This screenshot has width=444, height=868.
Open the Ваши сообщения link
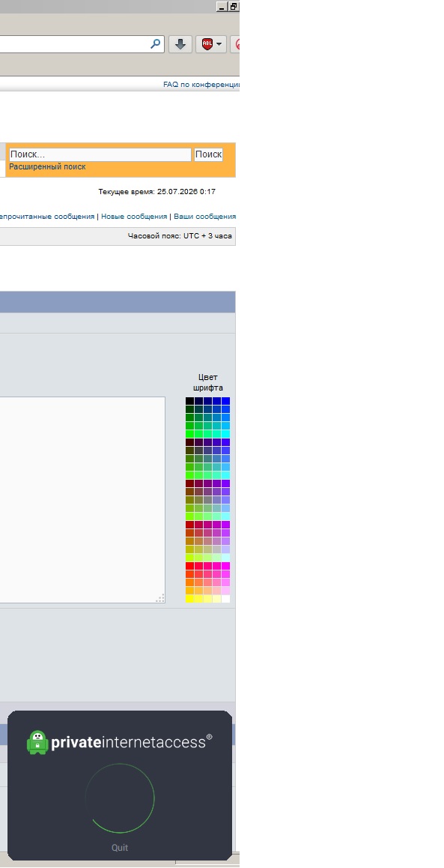pyautogui.click(x=204, y=217)
